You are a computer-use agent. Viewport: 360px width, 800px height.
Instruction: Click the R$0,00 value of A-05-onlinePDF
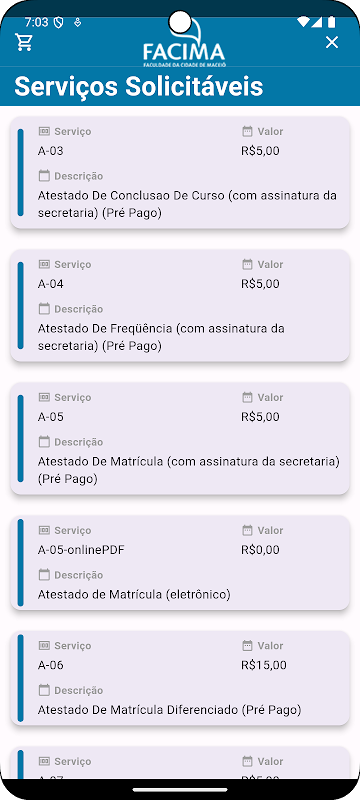[260, 550]
